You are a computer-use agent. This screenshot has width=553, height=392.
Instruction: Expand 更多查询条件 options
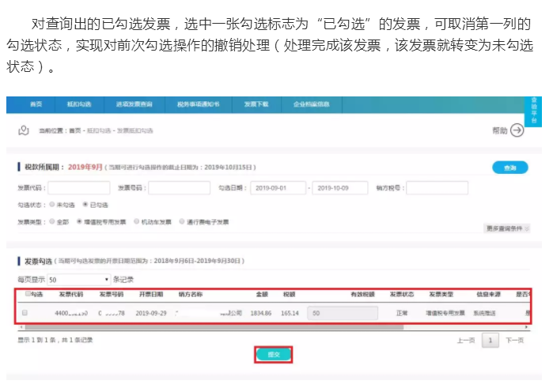(506, 228)
